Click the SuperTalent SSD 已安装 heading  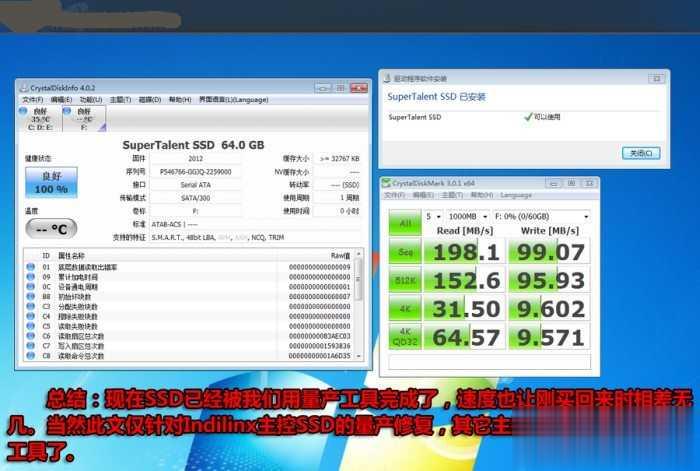click(x=436, y=96)
